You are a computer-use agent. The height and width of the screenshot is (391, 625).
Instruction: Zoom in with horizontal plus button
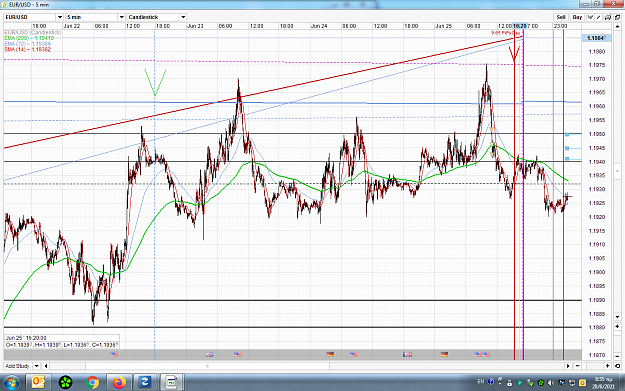coord(607,366)
